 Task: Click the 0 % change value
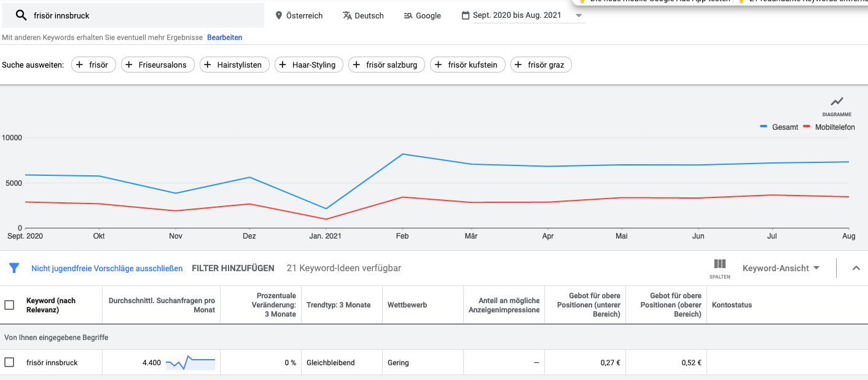pyautogui.click(x=290, y=363)
